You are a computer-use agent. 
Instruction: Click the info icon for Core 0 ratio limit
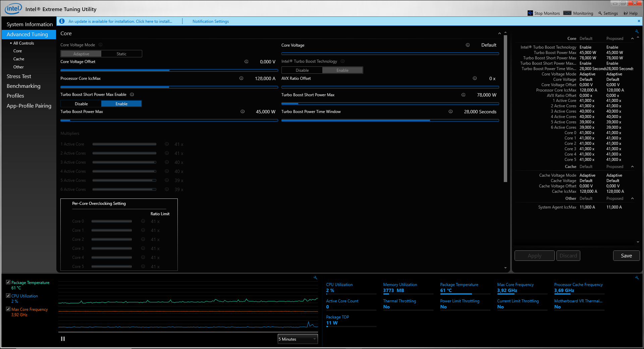point(143,221)
